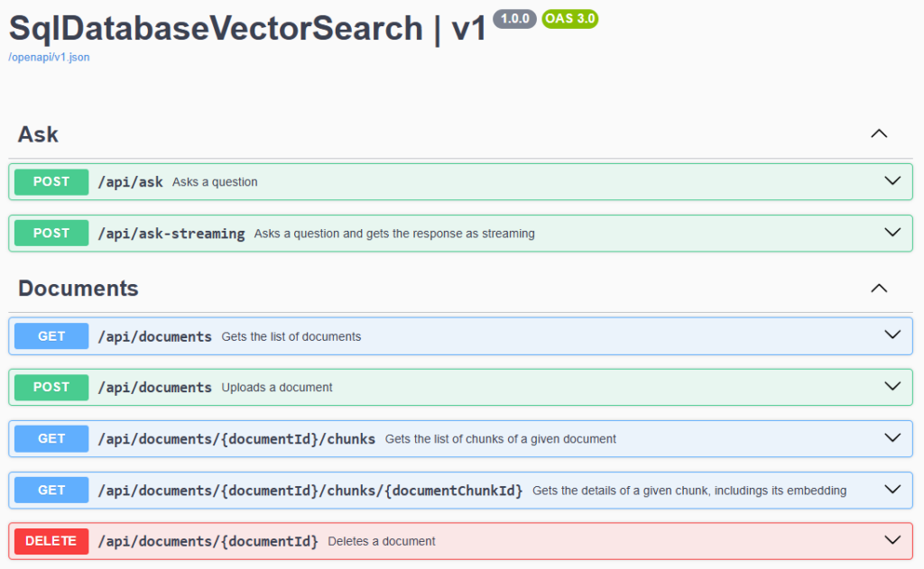Open the /openapi/v1.json specification link
Viewport: 924px width, 569px height.
(x=48, y=57)
